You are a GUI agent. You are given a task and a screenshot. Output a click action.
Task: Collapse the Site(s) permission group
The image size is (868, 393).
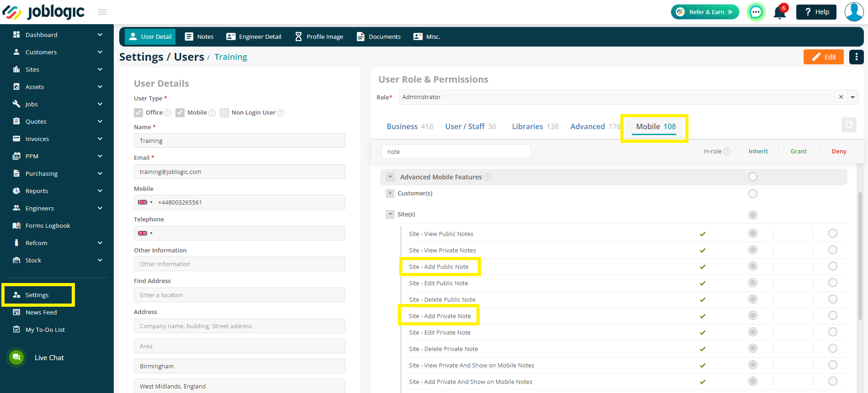point(390,215)
